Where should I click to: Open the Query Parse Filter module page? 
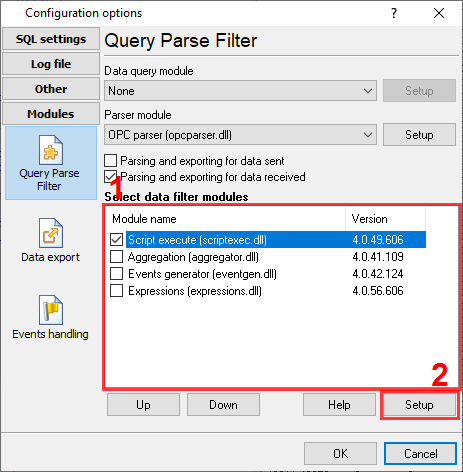(x=51, y=163)
